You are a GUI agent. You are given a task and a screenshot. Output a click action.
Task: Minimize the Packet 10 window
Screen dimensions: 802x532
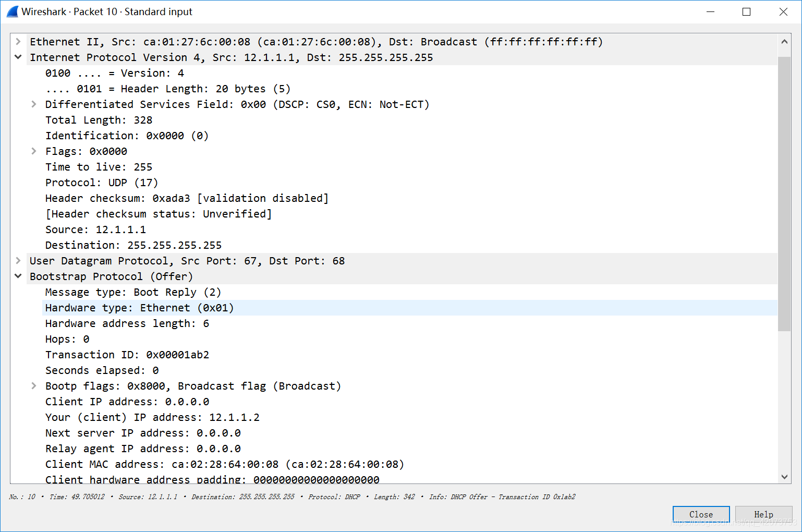pyautogui.click(x=710, y=11)
